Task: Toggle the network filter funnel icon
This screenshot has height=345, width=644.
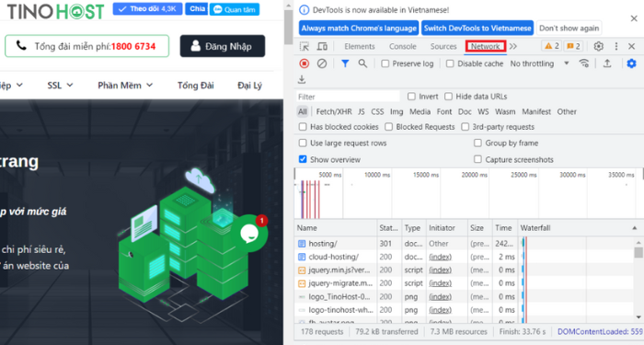Action: [x=345, y=63]
